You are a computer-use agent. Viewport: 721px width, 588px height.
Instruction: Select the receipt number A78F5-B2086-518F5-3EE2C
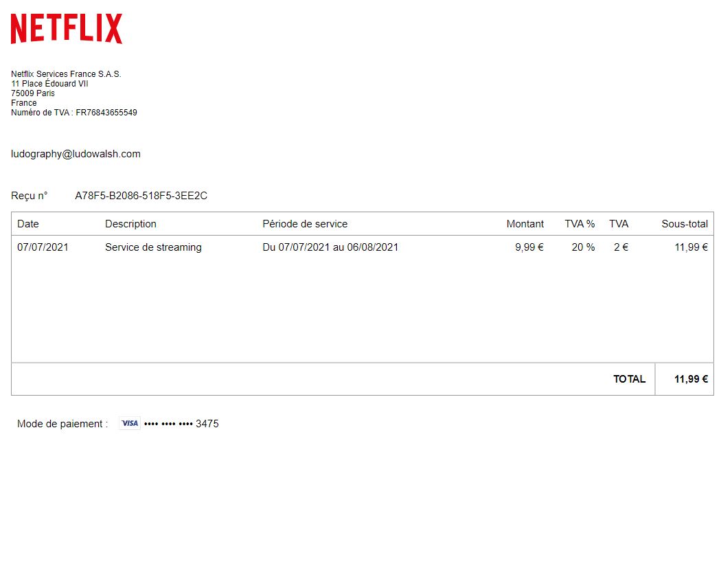(141, 196)
